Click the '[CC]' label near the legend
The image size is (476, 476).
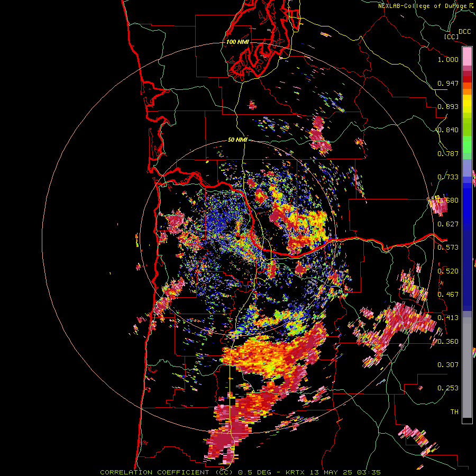pyautogui.click(x=451, y=36)
